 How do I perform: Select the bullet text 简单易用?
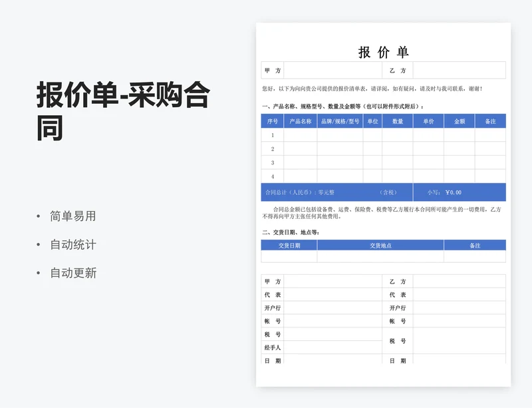coord(73,216)
